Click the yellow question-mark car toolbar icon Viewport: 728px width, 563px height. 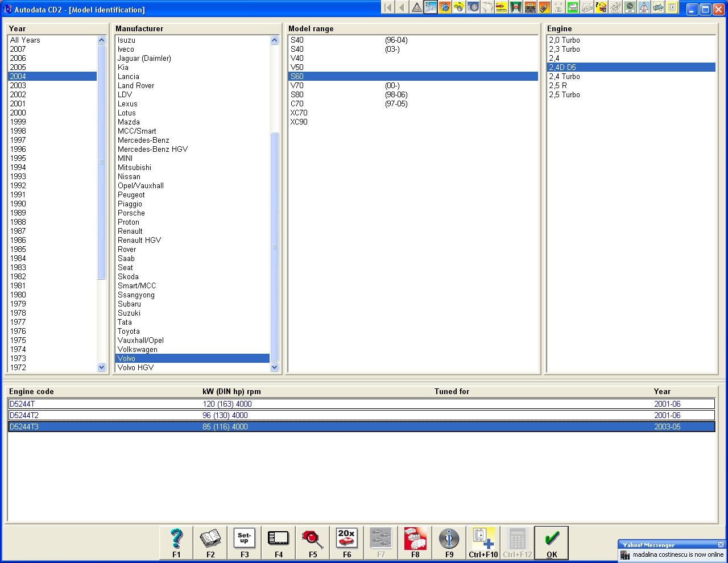[x=601, y=7]
